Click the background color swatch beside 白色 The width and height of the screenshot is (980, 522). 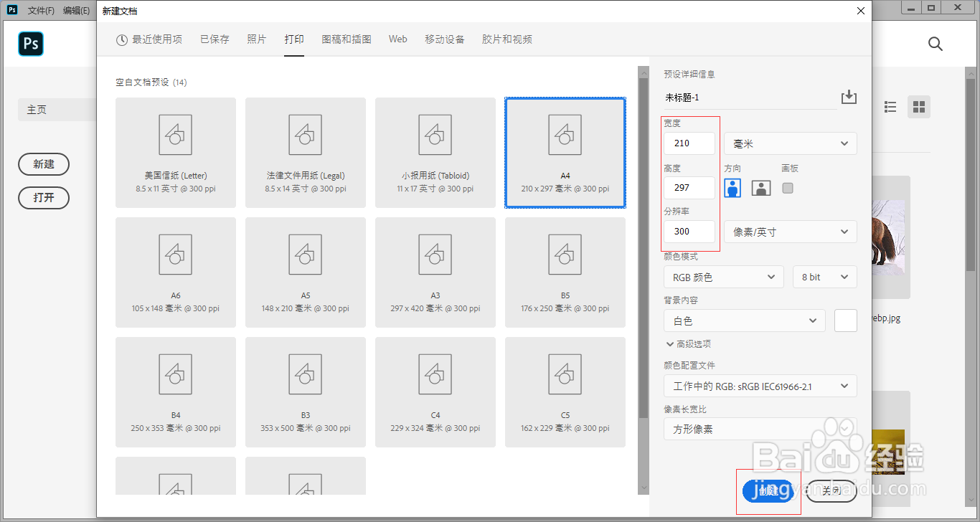click(845, 321)
